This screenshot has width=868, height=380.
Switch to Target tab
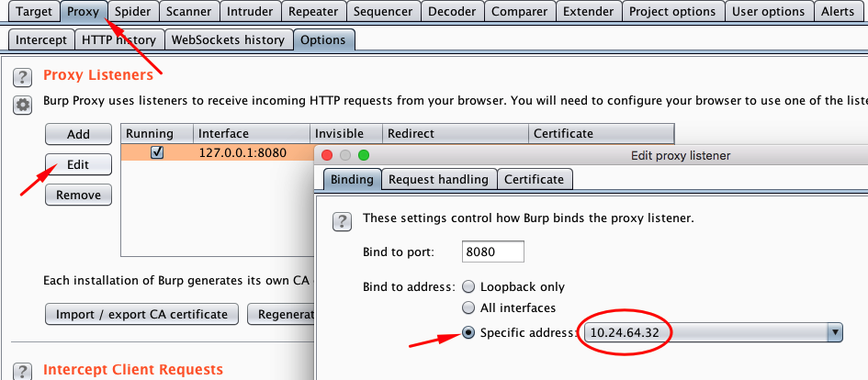pyautogui.click(x=34, y=11)
